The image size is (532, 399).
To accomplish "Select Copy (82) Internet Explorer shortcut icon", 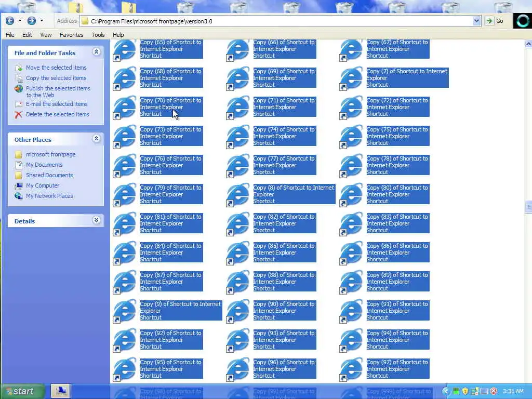I will 238,224.
